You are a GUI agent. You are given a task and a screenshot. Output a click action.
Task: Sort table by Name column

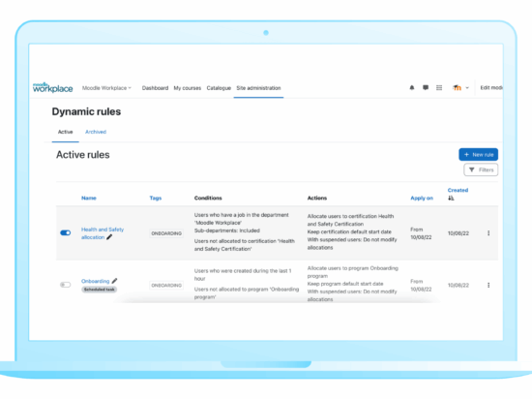(89, 198)
